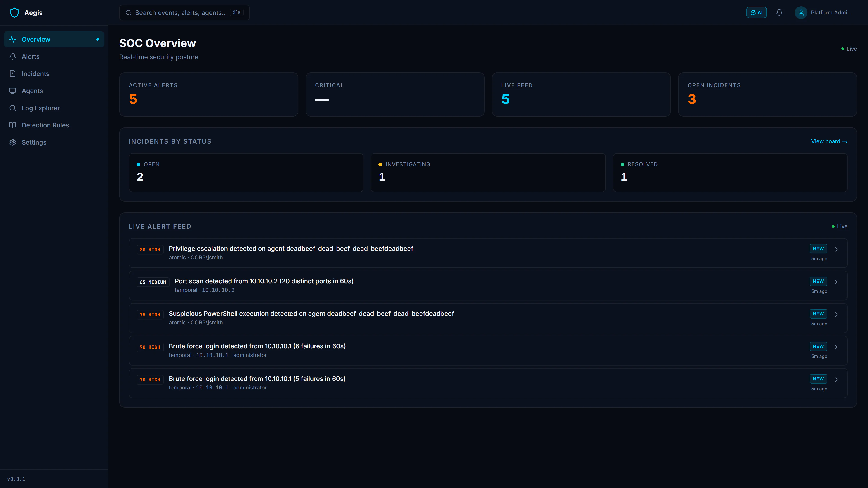This screenshot has width=868, height=488.
Task: Click the Live indicator in alert feed header
Action: 839,226
